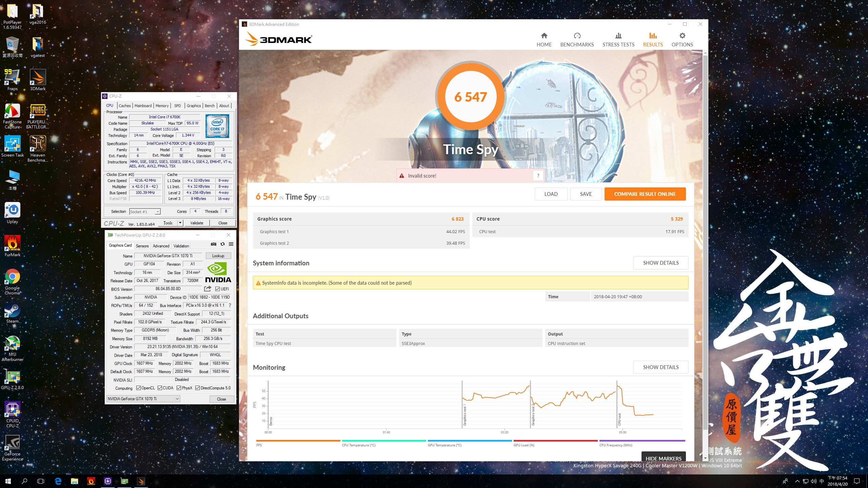Click the Validate button in CPU-Z
868x488 pixels.
[x=197, y=223]
